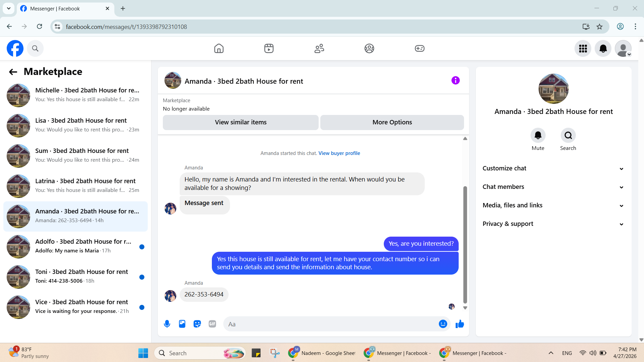Click Amanda's avatar beside phone number message
The height and width of the screenshot is (362, 644).
[170, 296]
